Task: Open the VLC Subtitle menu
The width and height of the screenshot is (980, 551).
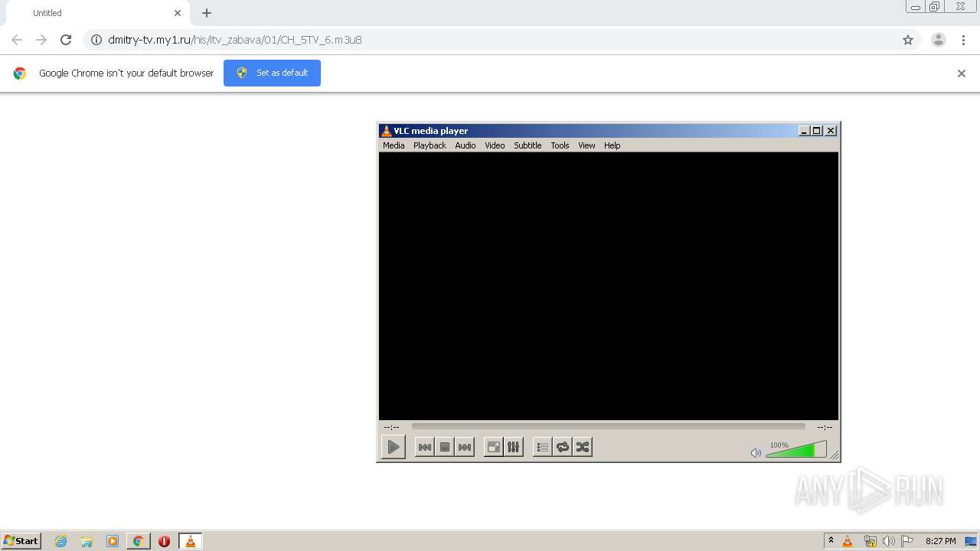Action: coord(528,145)
